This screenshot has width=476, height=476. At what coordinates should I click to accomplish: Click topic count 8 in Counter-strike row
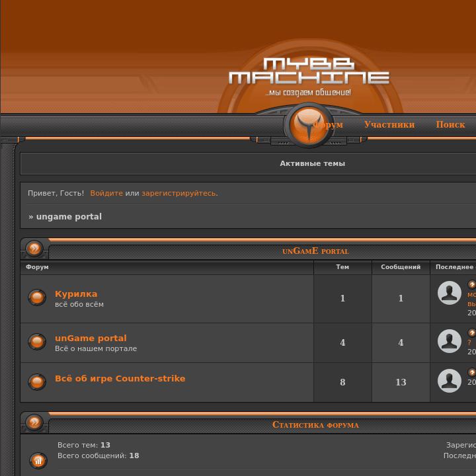pyautogui.click(x=342, y=382)
